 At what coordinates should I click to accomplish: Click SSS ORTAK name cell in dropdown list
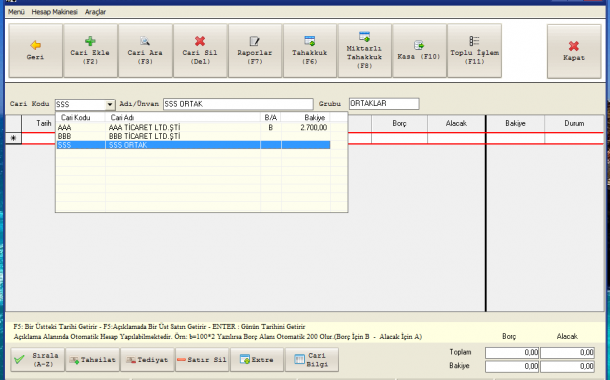(183, 145)
